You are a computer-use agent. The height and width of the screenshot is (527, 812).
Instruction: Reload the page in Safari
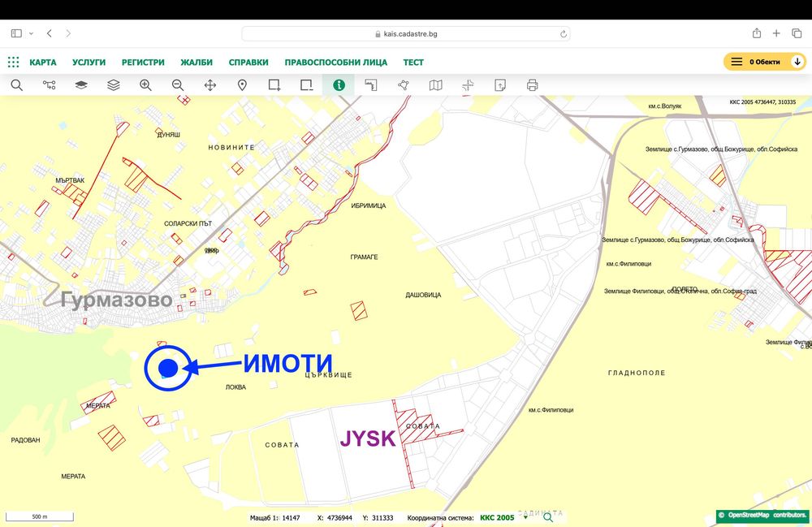click(x=564, y=34)
